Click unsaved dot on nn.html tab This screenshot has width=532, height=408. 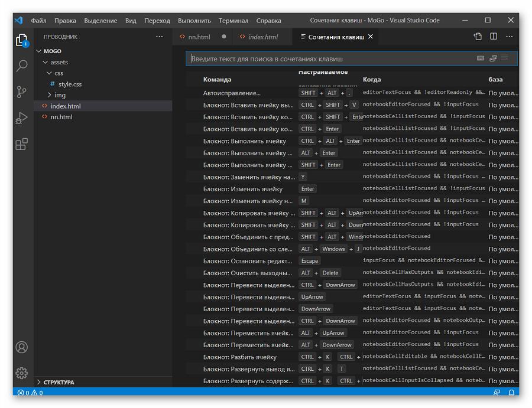(224, 36)
